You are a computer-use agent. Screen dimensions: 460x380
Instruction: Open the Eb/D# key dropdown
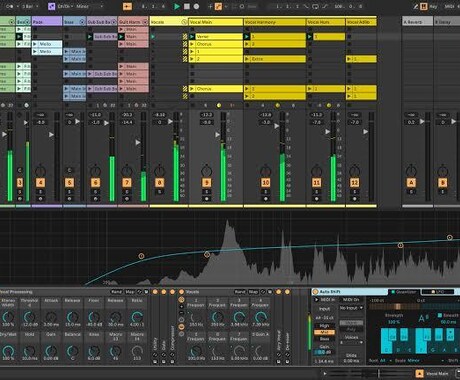pos(66,6)
